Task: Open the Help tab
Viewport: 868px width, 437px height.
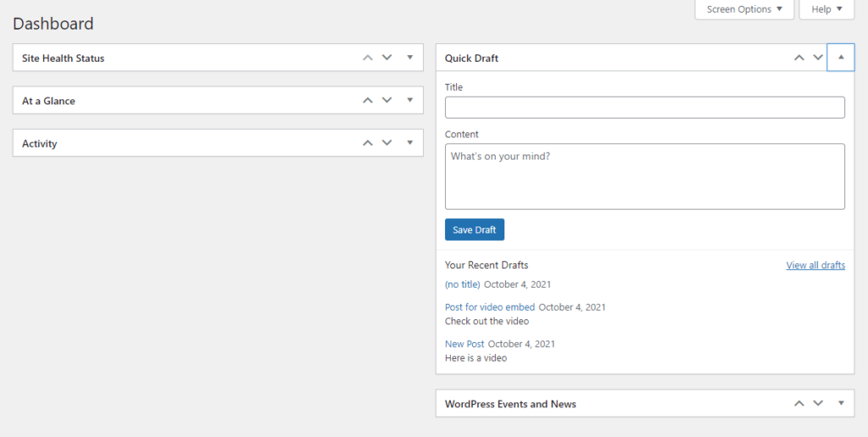Action: point(826,9)
